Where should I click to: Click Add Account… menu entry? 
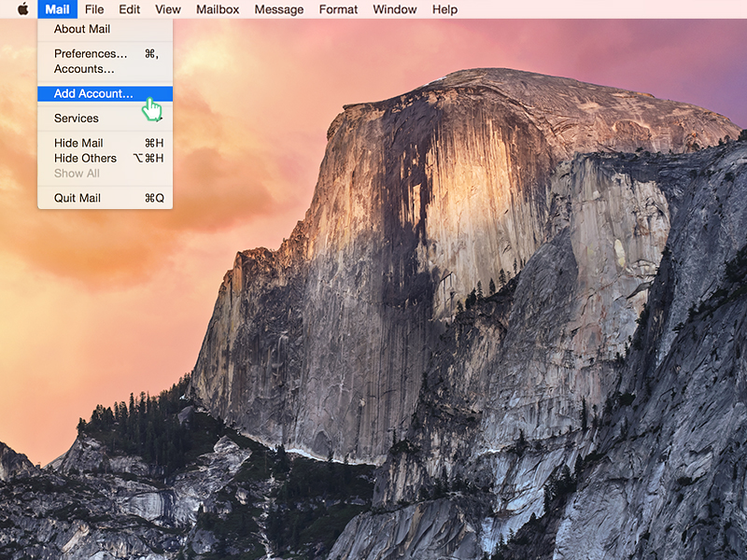pyautogui.click(x=106, y=94)
